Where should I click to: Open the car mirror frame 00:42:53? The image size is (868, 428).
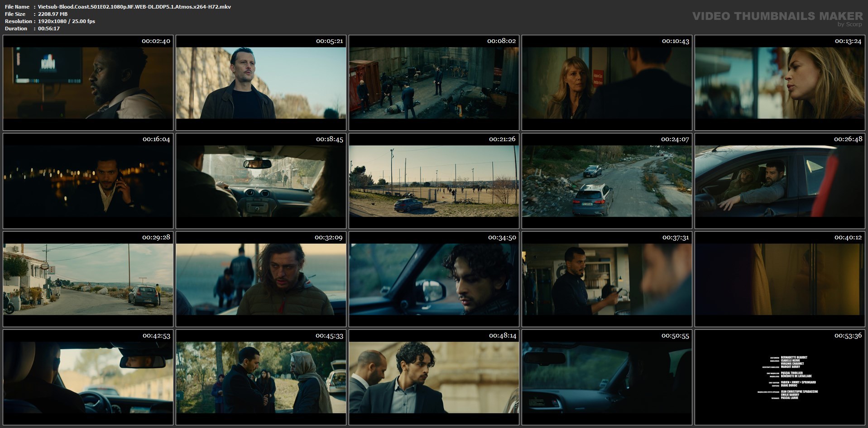[88, 377]
